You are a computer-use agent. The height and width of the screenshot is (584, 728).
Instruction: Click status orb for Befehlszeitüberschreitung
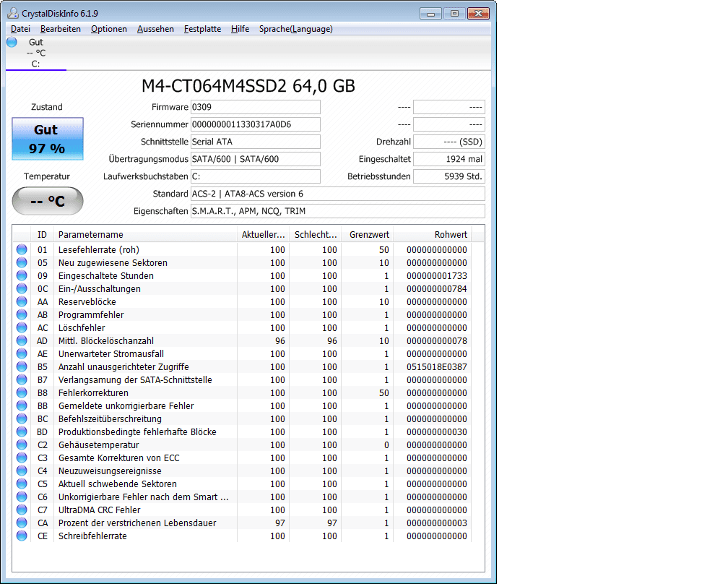point(22,418)
